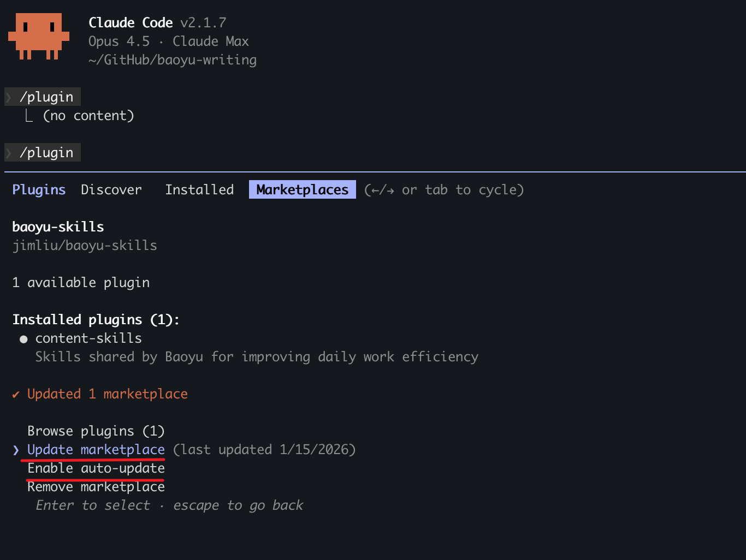The width and height of the screenshot is (746, 560).
Task: Click the baoyu-skills marketplace name
Action: [x=58, y=226]
